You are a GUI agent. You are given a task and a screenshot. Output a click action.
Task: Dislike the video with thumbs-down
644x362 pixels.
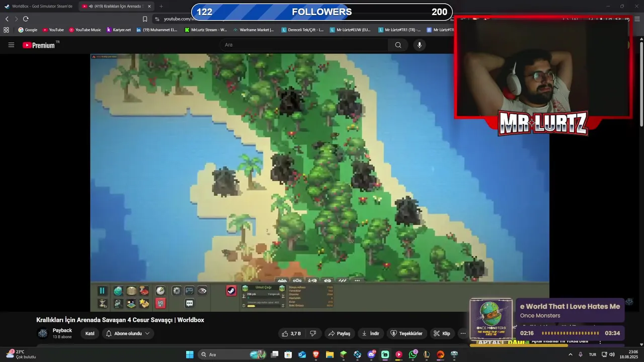(313, 333)
